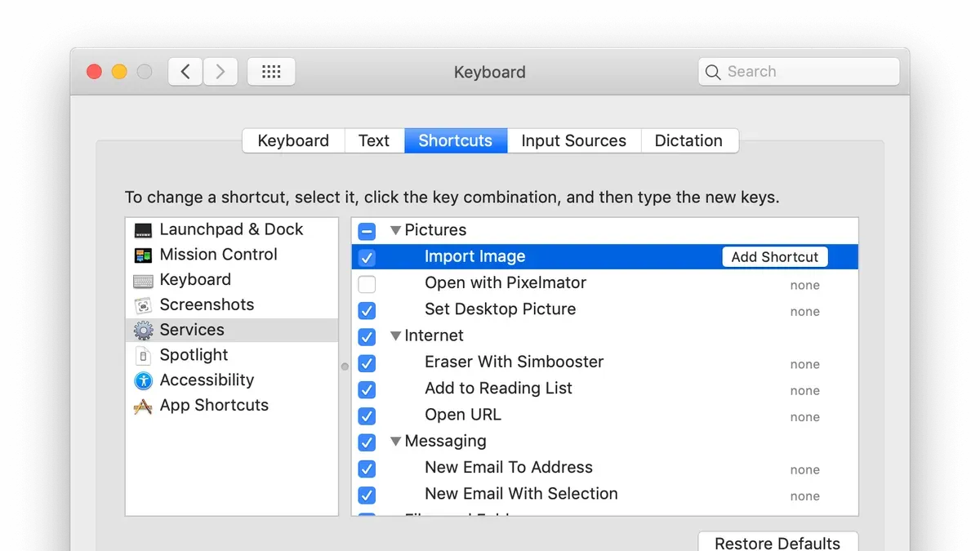The image size is (980, 551).
Task: Uncheck New Email To Address checkbox
Action: (367, 469)
